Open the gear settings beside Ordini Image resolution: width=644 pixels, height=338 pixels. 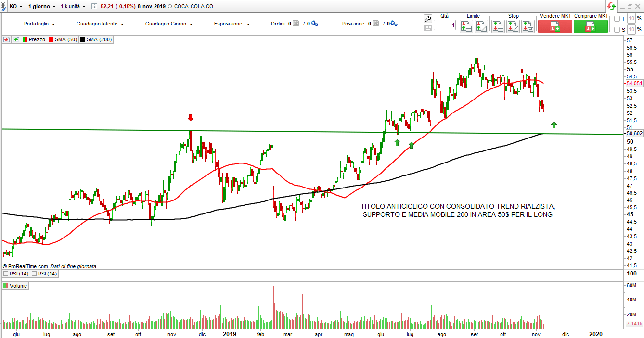(314, 23)
